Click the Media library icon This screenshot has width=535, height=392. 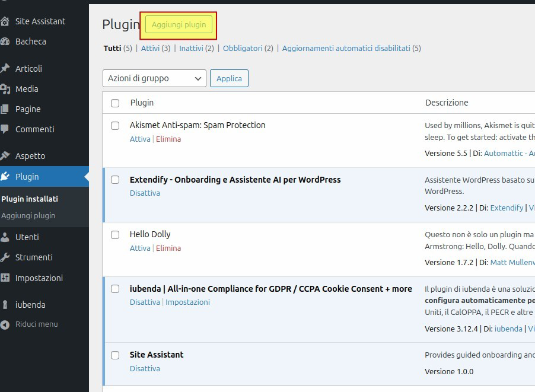(5, 89)
